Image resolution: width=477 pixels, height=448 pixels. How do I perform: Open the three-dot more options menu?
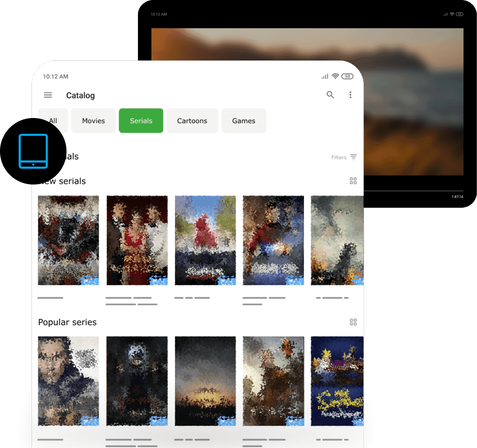click(350, 95)
